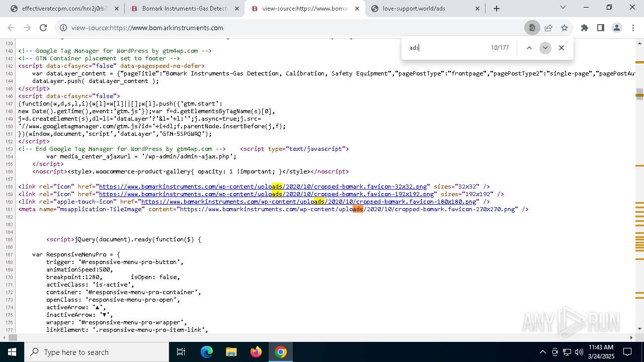The image size is (644, 362).
Task: Open the Windows Start menu
Action: pos(12,352)
